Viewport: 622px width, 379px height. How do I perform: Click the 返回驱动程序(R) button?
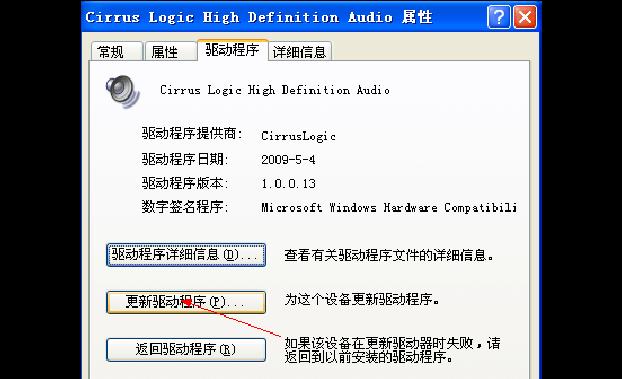[186, 350]
